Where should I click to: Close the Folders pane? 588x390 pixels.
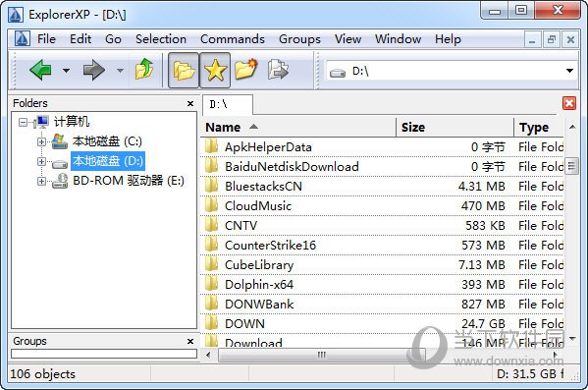(x=190, y=103)
